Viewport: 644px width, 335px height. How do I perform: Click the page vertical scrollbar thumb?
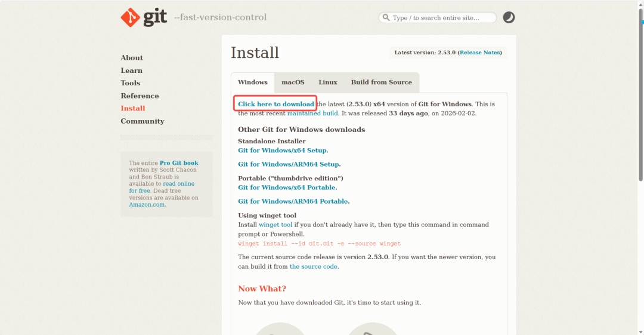coord(640,95)
